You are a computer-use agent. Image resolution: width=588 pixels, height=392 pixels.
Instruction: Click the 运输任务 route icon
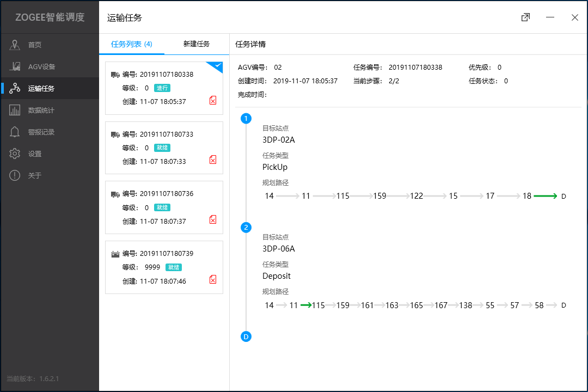[x=15, y=88]
